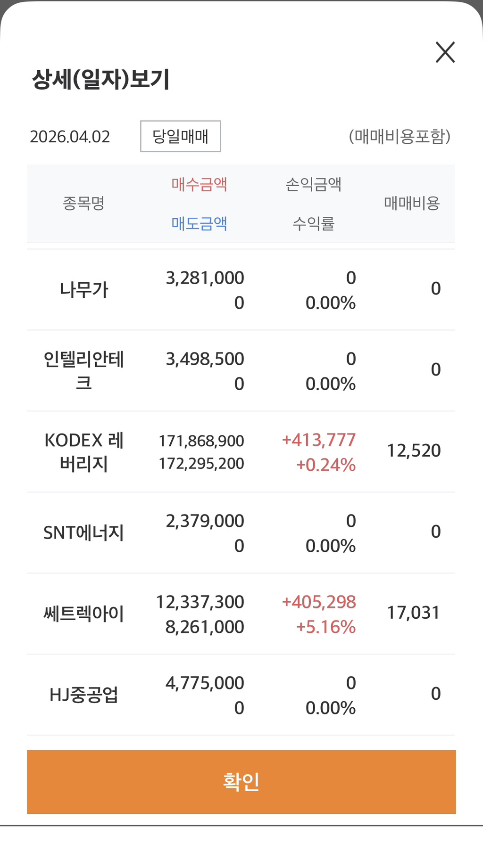Tap 쎄트렉아이 trading cost 17,031
Viewport: 483px width, 868px height.
(413, 613)
